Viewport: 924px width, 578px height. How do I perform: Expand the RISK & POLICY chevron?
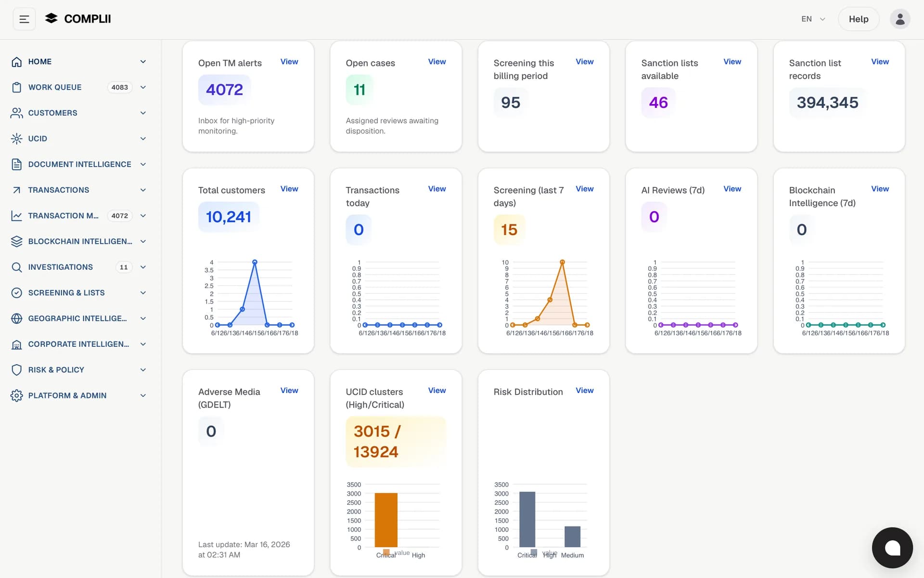coord(143,370)
